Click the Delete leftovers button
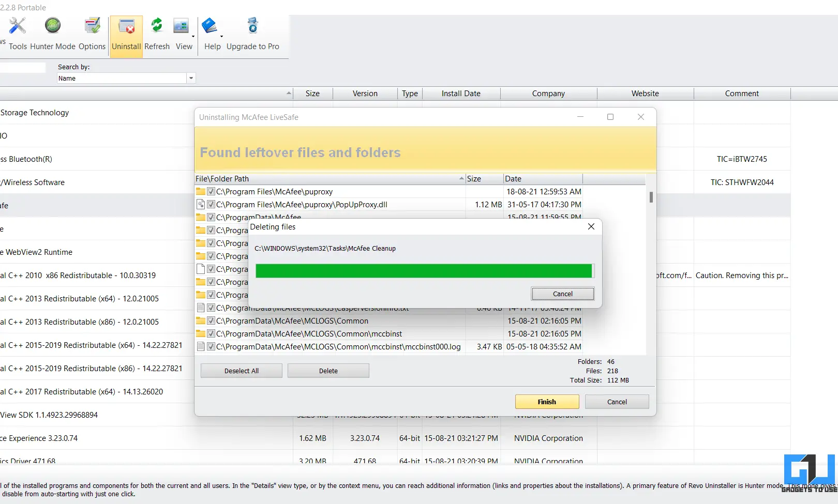Viewport: 838px width, 504px height. tap(328, 371)
